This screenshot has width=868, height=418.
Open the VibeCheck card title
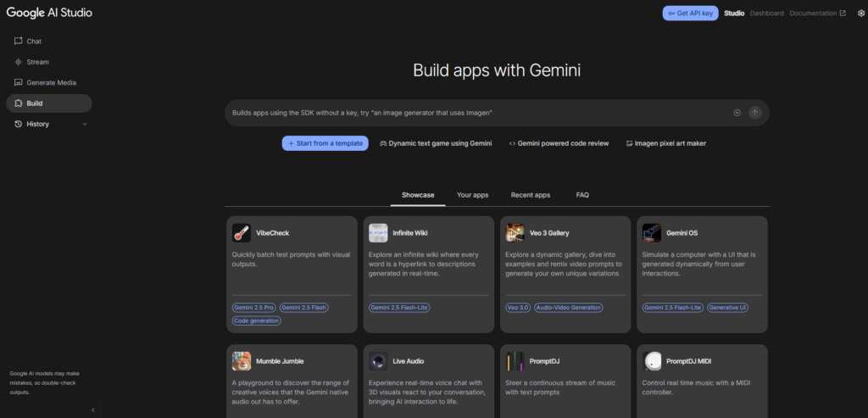pos(272,233)
